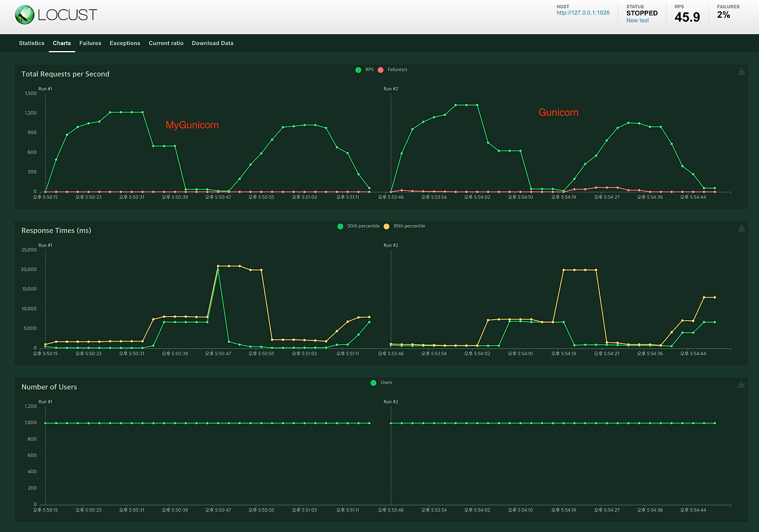Click Run #2 marker in users chart
This screenshot has width=759, height=532.
[391, 402]
